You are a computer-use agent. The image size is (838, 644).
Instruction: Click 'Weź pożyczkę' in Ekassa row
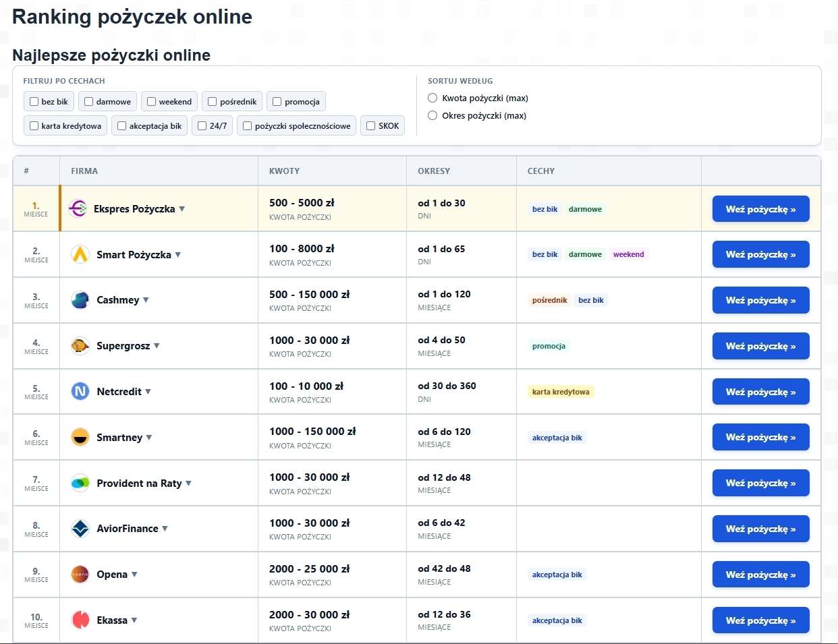click(x=760, y=620)
